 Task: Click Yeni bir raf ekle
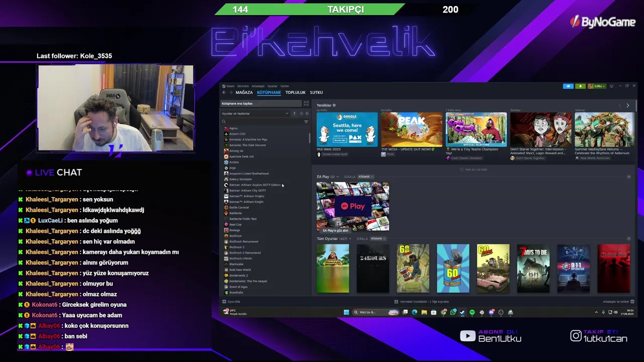[x=473, y=169]
